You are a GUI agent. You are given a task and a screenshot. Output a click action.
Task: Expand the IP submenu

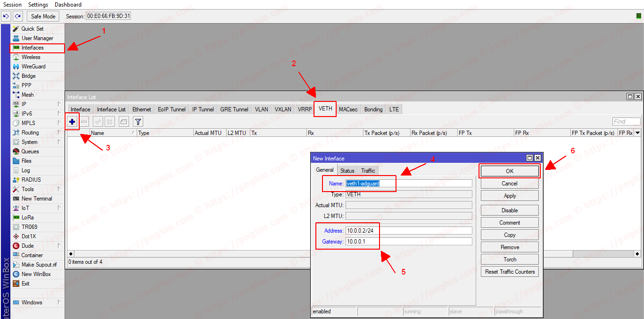point(59,104)
